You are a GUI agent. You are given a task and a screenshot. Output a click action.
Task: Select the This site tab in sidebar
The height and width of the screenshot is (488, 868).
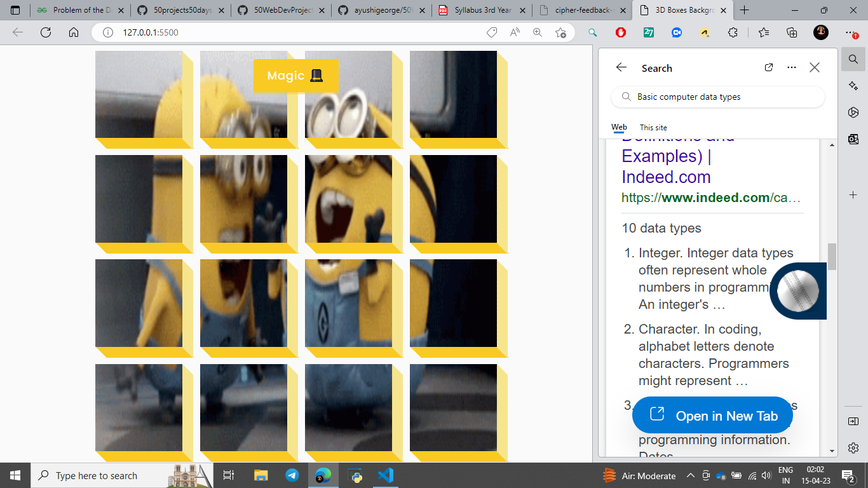[x=653, y=127]
